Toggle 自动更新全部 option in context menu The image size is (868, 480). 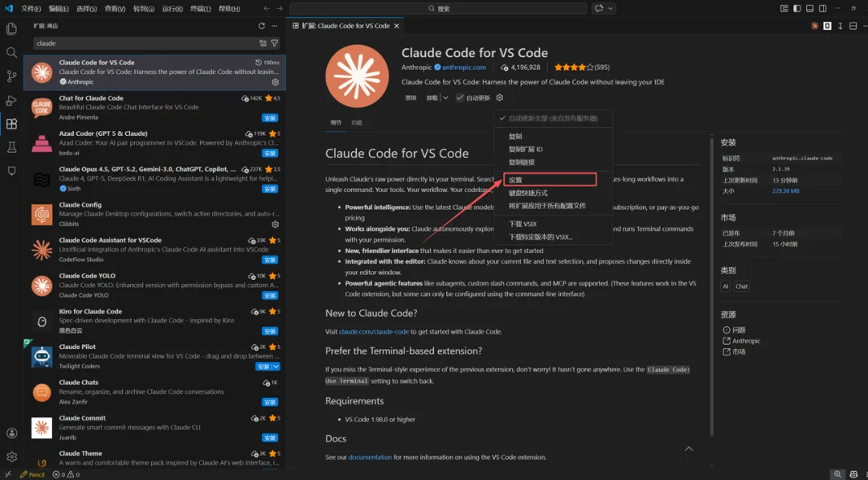point(555,118)
